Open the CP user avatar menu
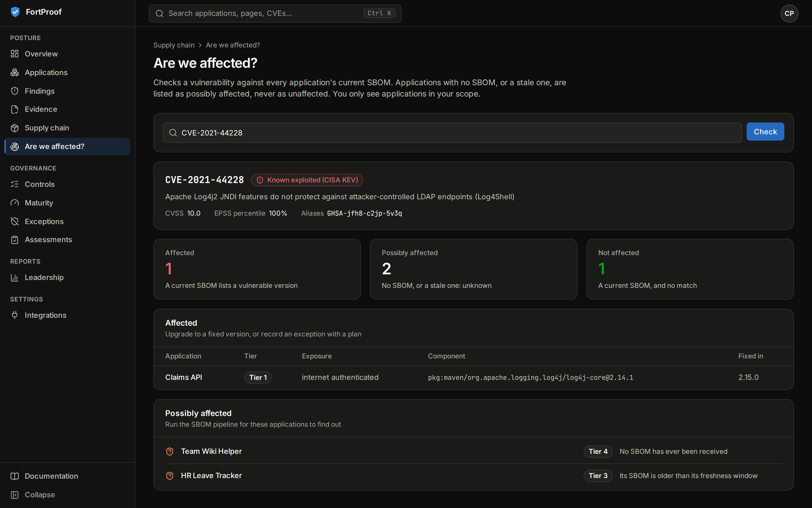This screenshot has height=508, width=812. tap(789, 14)
